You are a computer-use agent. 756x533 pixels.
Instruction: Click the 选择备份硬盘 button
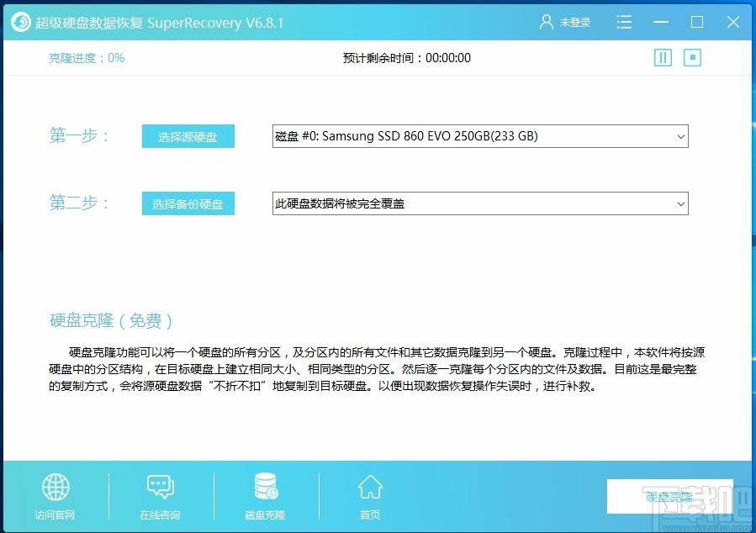point(188,203)
